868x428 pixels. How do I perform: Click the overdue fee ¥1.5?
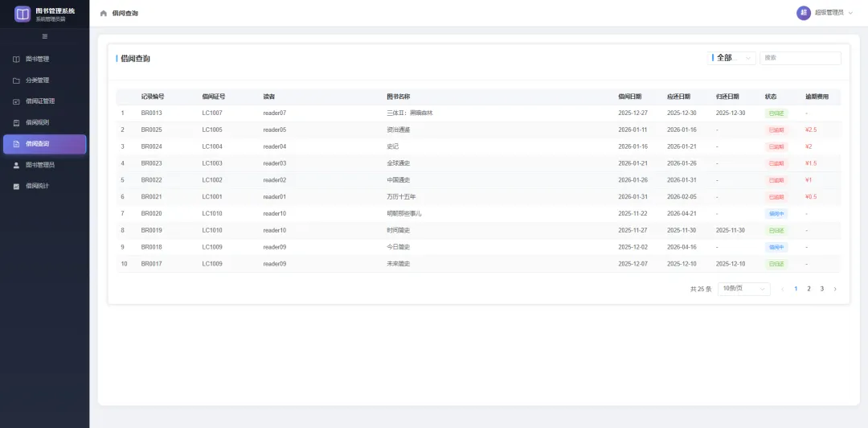[811, 163]
